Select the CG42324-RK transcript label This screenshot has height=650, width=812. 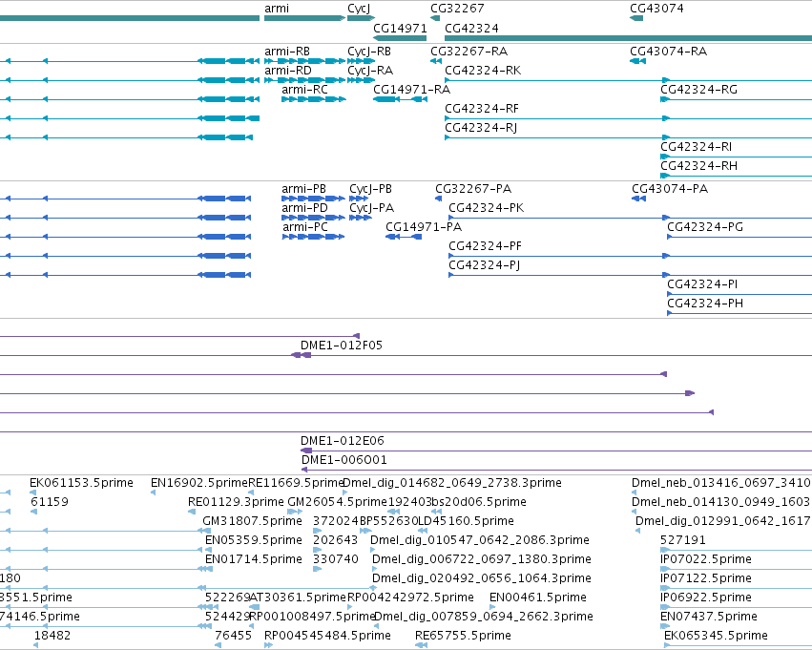pyautogui.click(x=483, y=71)
